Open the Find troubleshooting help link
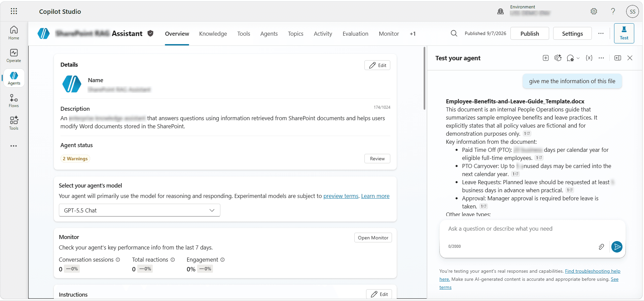 point(593,271)
